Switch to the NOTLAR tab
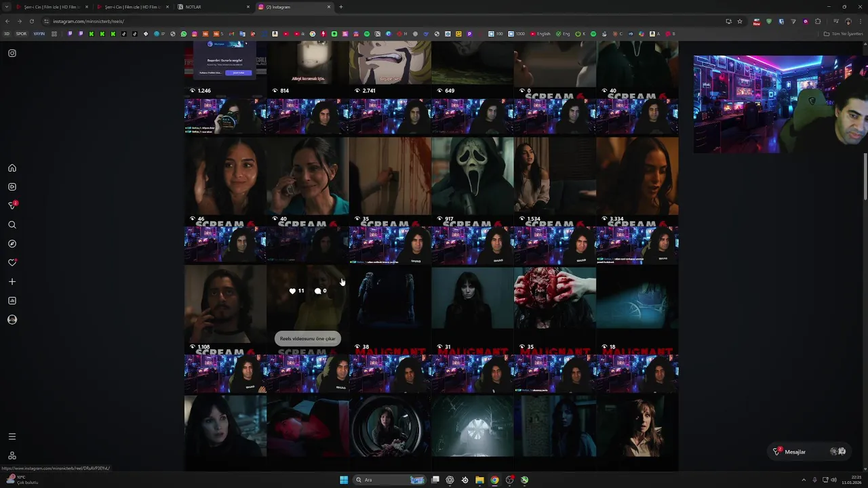The image size is (868, 488). pos(213,7)
